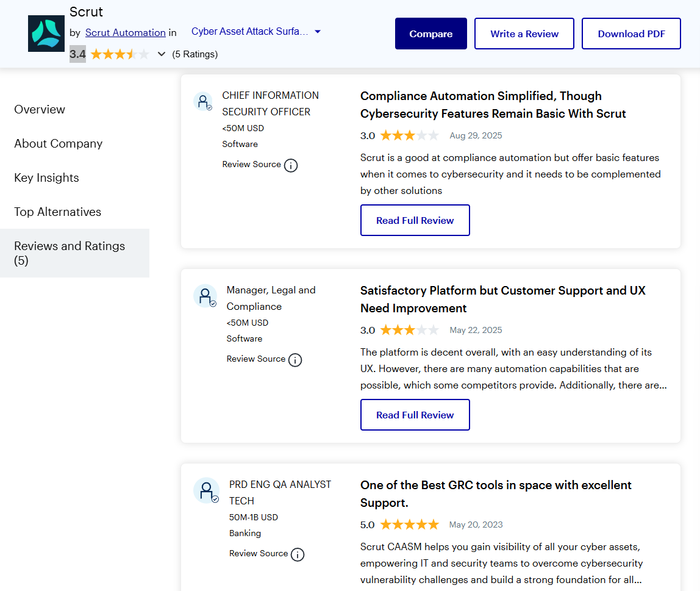
Task: Follow the Scrut Automation company link
Action: 126,32
